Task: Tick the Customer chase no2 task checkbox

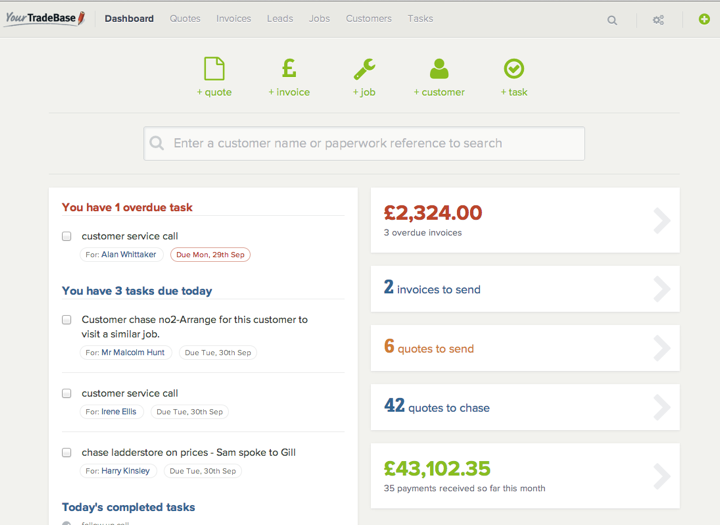Action: point(67,320)
